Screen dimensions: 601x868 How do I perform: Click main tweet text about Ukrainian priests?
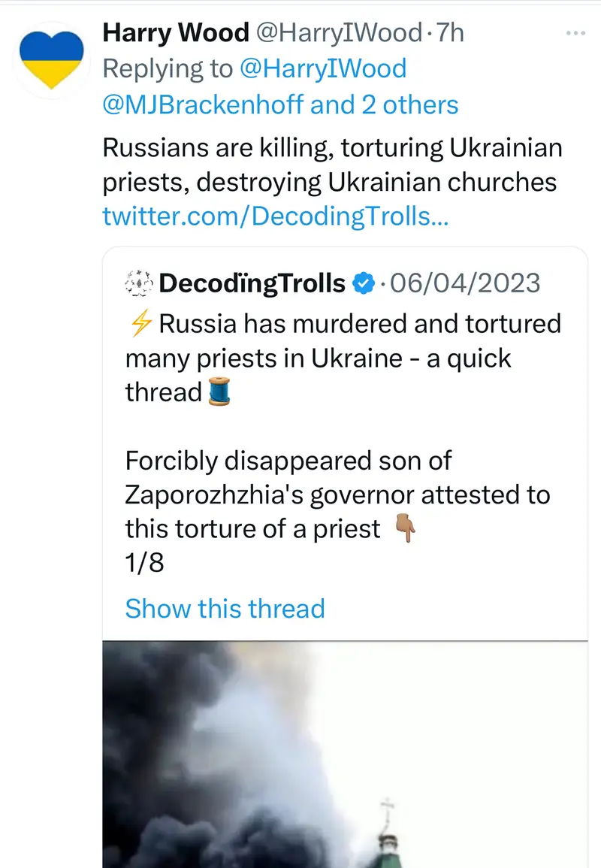pos(331,165)
